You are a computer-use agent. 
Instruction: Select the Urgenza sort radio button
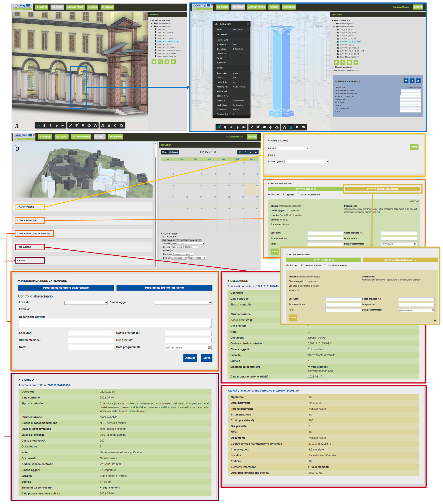coord(284,195)
